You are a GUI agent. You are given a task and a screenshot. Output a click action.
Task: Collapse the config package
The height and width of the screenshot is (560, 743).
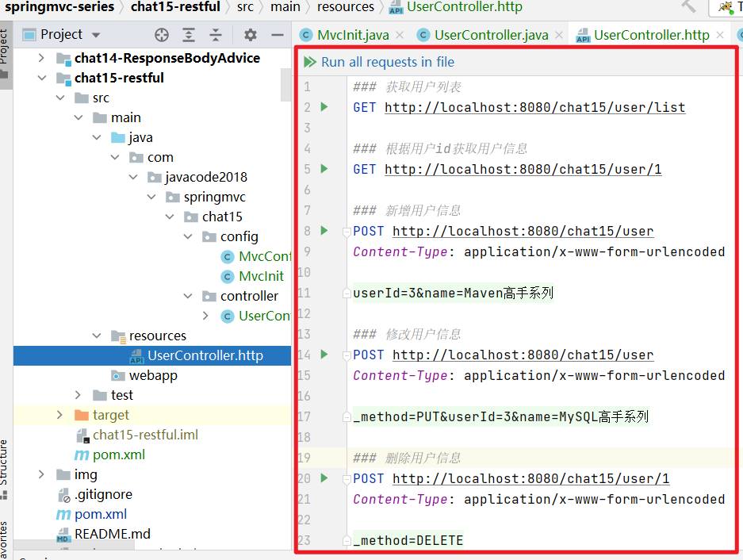tap(188, 236)
